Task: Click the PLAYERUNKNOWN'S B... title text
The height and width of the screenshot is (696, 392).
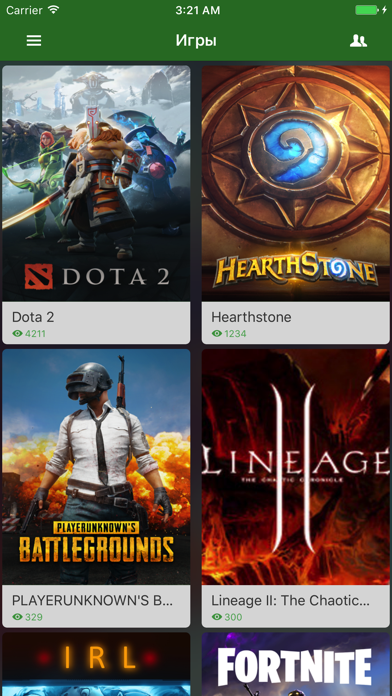Action: pyautogui.click(x=92, y=600)
